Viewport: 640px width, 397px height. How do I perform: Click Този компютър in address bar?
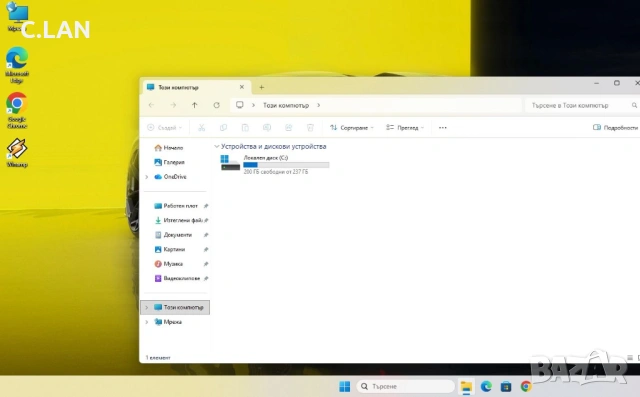coord(286,105)
